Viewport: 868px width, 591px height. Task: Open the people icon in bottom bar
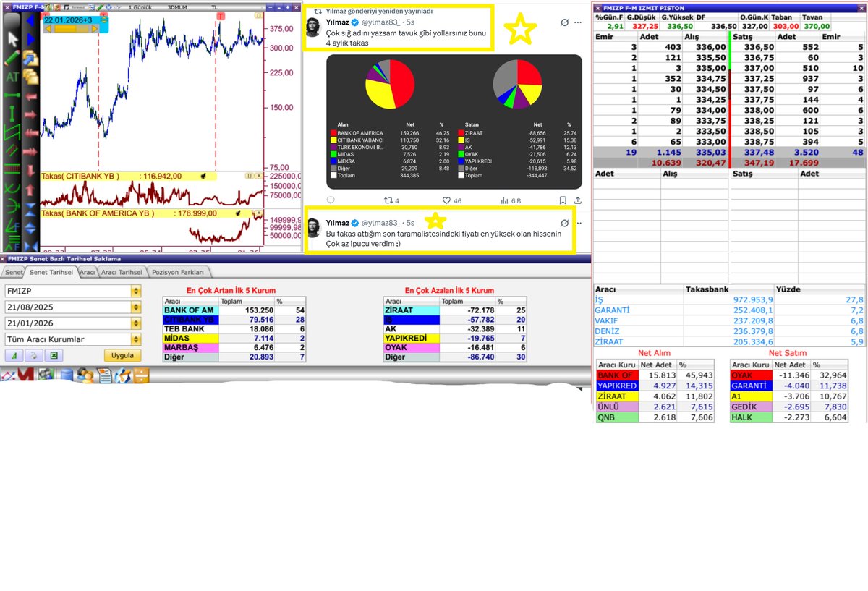point(85,375)
